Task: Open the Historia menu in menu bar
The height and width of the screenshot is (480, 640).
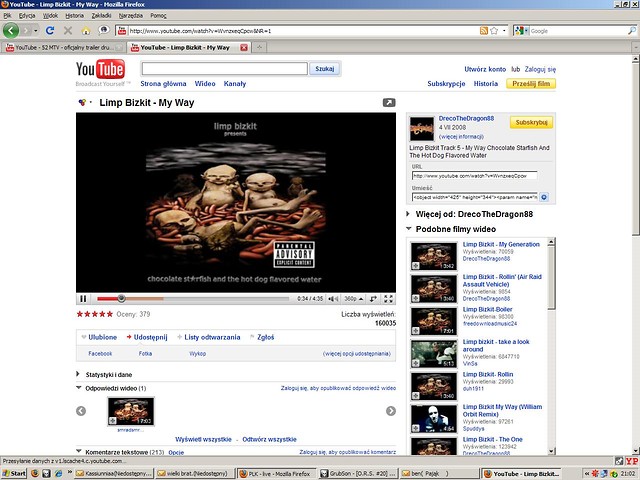Action: click(x=74, y=16)
